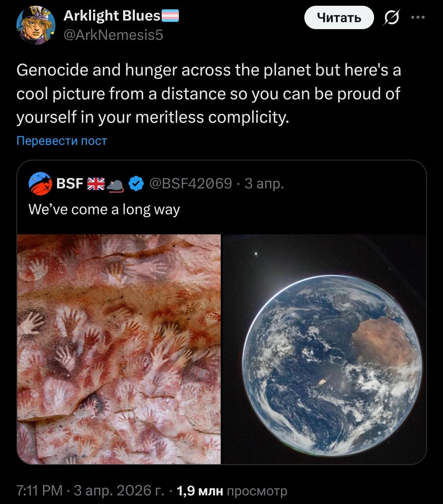Click the Перевести пост link
Viewport: 443px width, 504px height.
click(x=62, y=141)
